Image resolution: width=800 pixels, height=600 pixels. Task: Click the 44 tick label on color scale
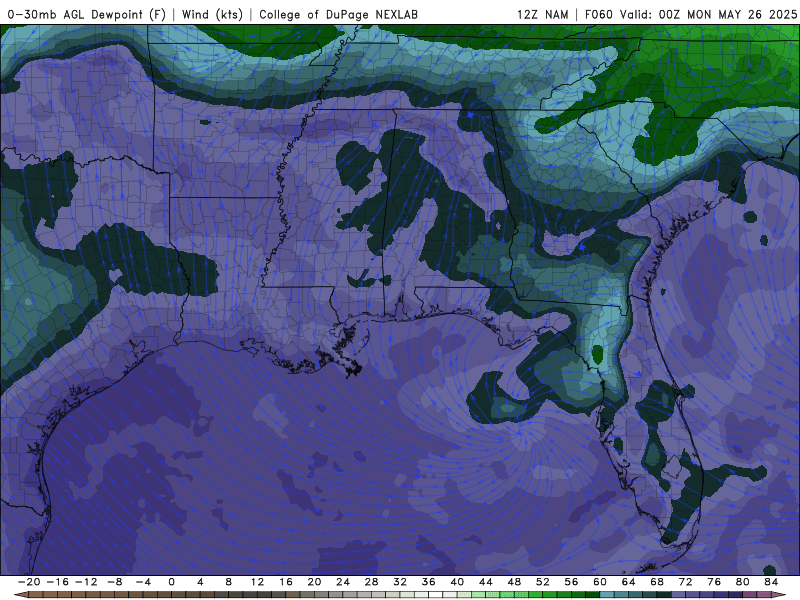[x=486, y=582]
